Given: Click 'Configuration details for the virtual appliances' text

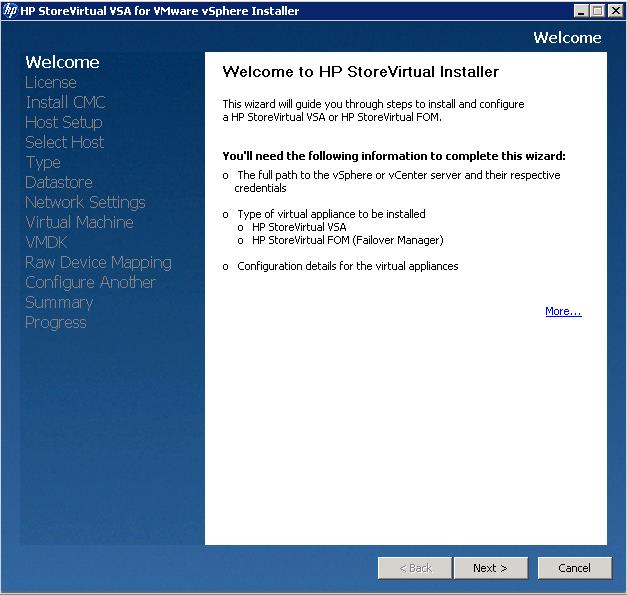Looking at the screenshot, I should 348,266.
